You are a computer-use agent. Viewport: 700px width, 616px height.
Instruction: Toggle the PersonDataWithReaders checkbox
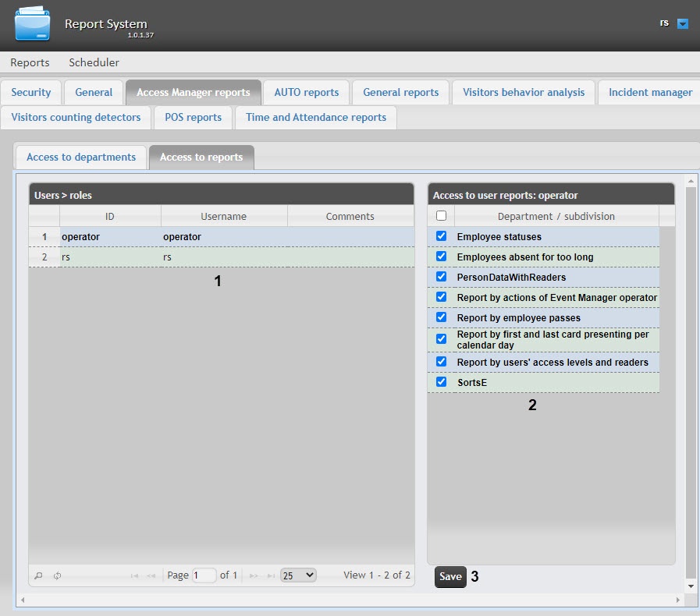click(x=441, y=277)
